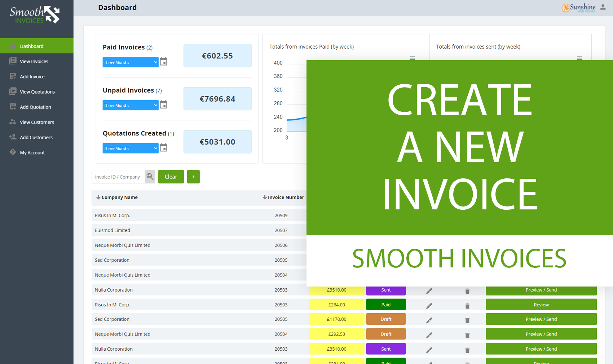This screenshot has height=364, width=613.
Task: Click the Smooth Invoices logo
Action: 35,15
